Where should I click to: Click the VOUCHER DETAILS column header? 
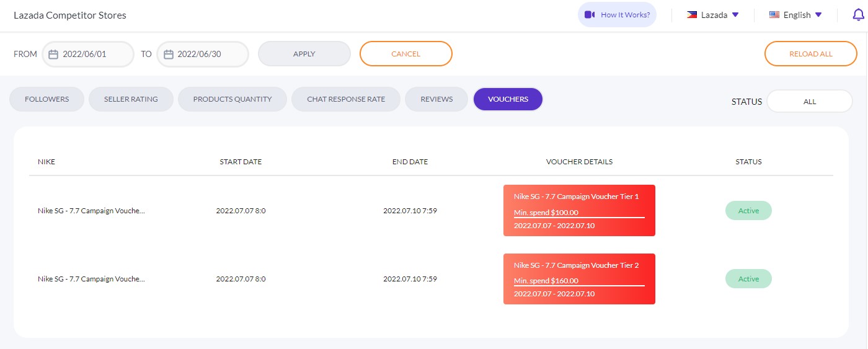(579, 162)
